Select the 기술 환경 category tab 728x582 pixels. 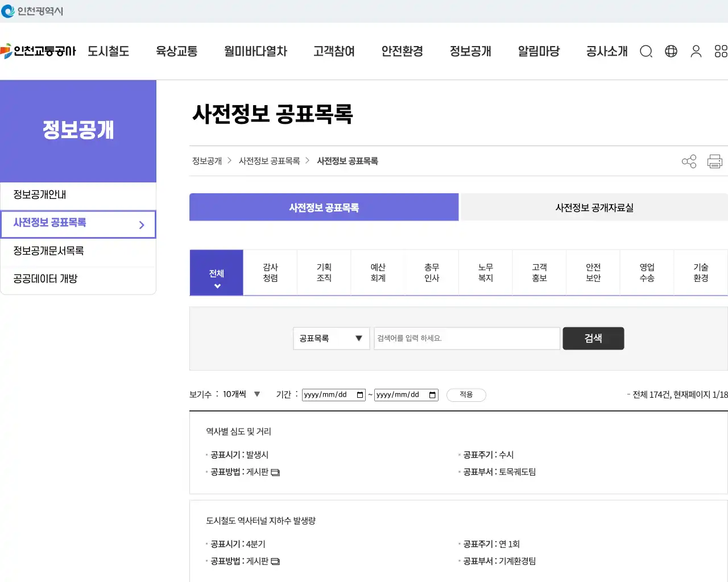[701, 273]
